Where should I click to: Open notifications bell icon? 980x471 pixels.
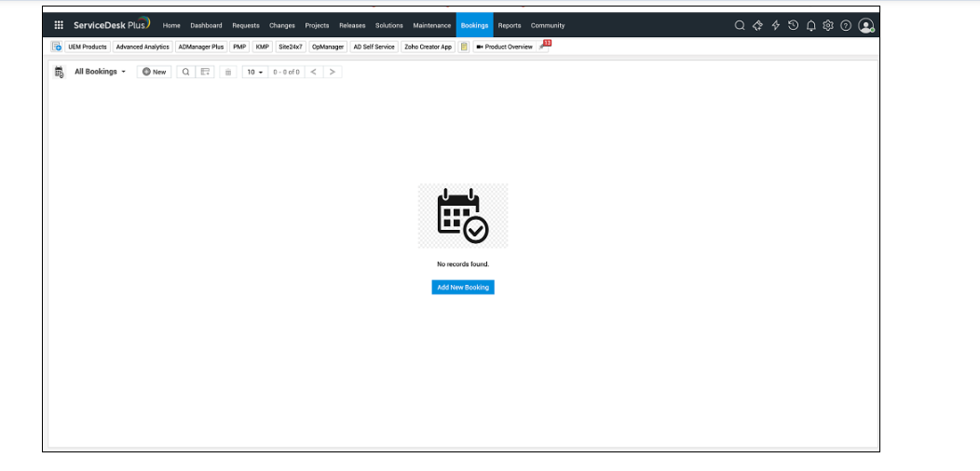point(810,25)
